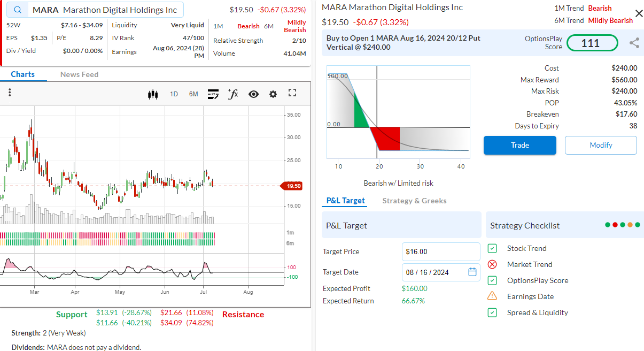644x351 pixels.
Task: Click the Market Trend checklist label
Action: [530, 264]
